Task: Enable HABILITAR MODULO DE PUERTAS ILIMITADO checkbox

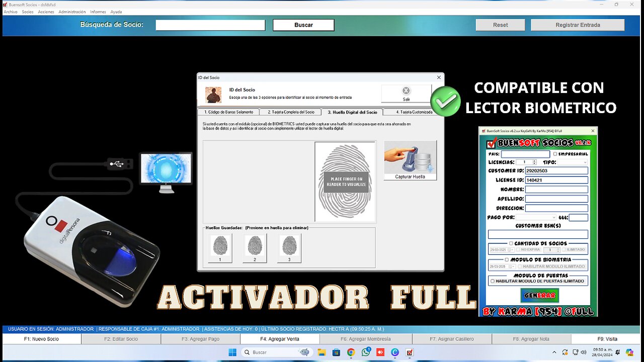Action: (493, 281)
